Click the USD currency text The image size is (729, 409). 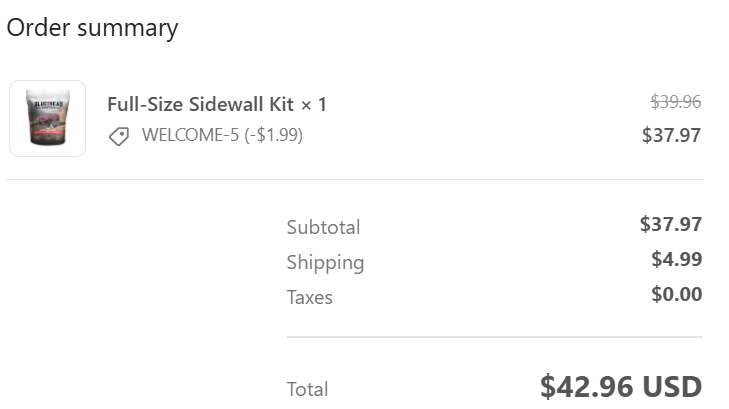[673, 386]
